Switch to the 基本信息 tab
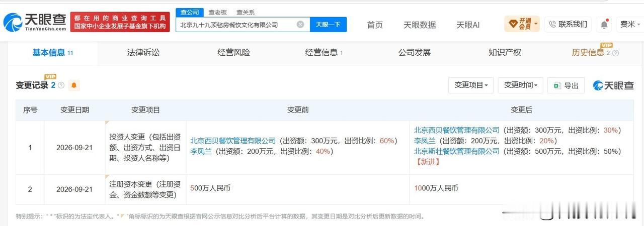Image resolution: width=644 pixels, height=226 pixels. pos(53,53)
